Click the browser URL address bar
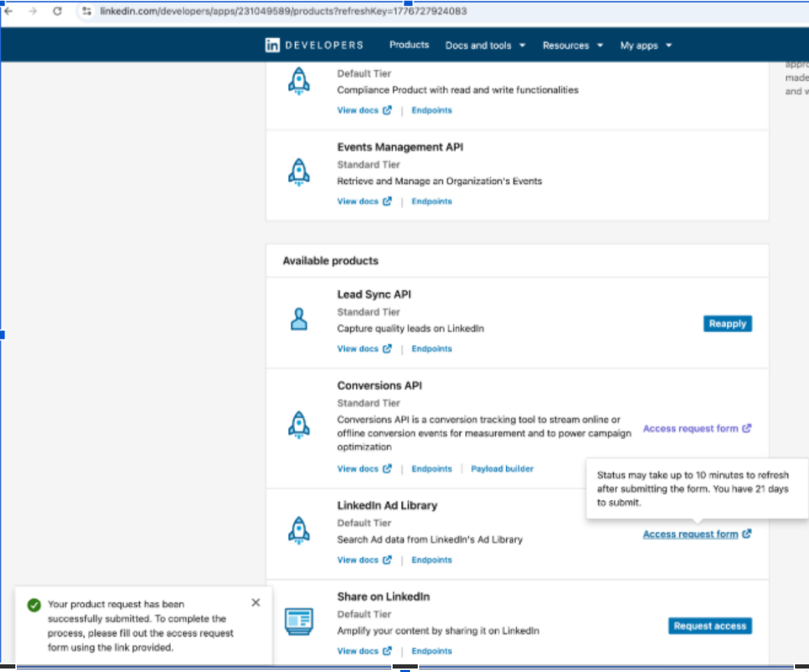Viewport: 809px width, 672px height. pyautogui.click(x=283, y=11)
